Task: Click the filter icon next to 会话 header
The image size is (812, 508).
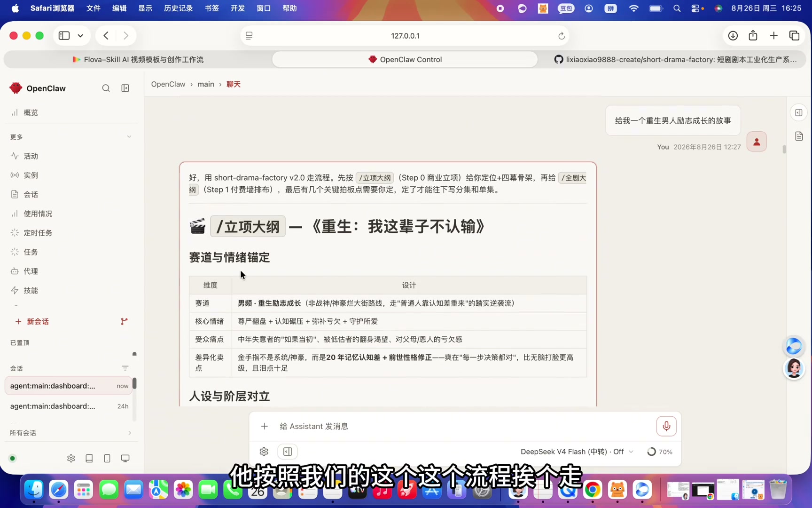Action: [125, 368]
